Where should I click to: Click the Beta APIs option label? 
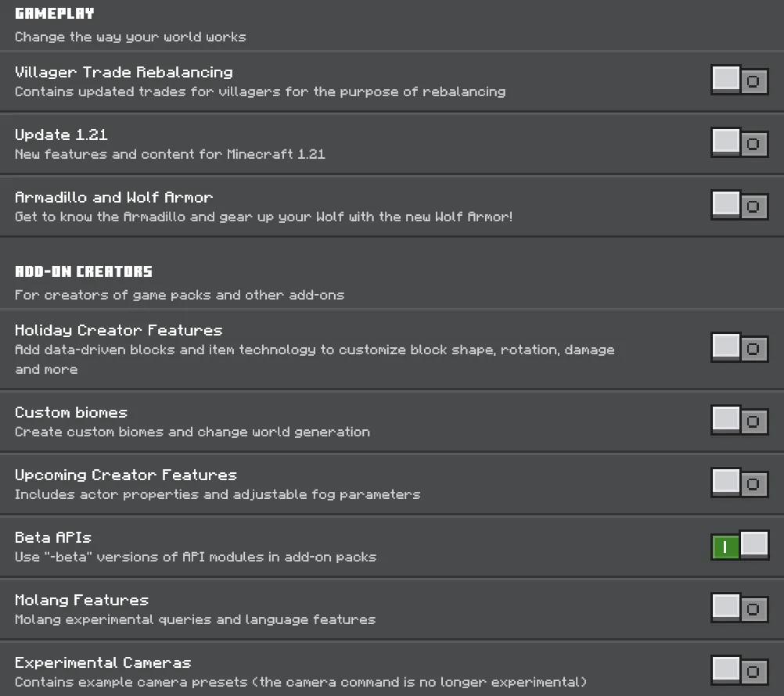(53, 537)
